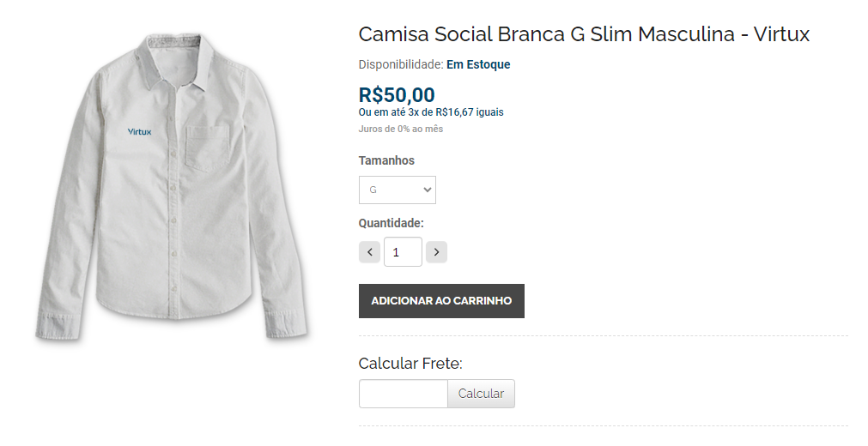Viewport: 868px width, 446px height.
Task: Click the Juros de 0% ao mês note
Action: point(401,129)
